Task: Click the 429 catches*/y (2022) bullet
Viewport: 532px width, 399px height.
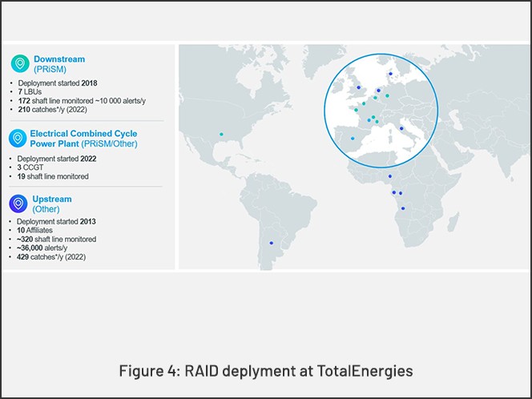Action: pyautogui.click(x=51, y=257)
